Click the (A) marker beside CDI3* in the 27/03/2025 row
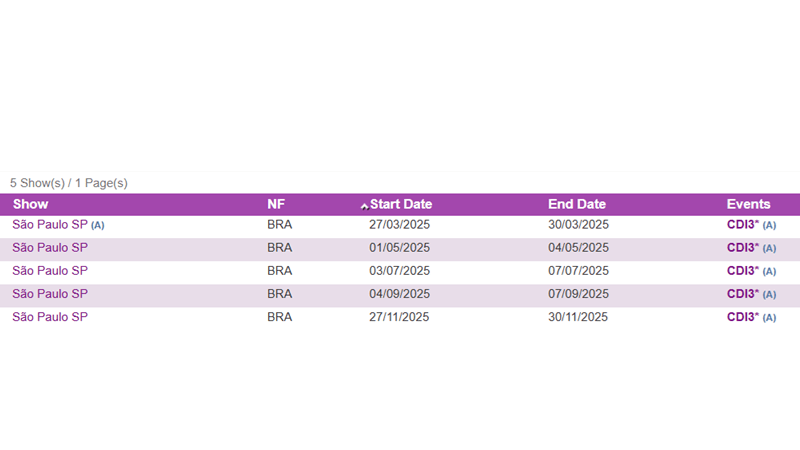This screenshot has height=450, width=800. [769, 225]
